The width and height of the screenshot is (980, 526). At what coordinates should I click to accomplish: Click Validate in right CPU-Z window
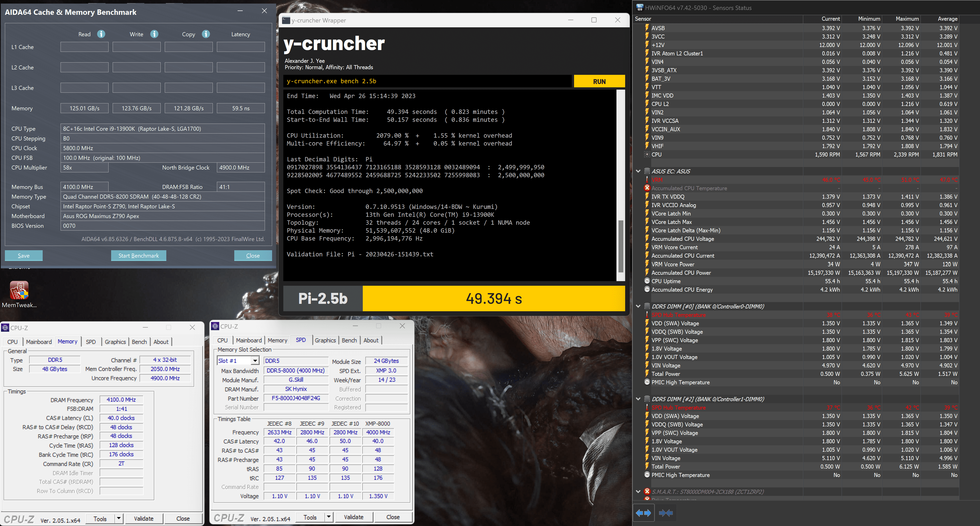tap(354, 517)
